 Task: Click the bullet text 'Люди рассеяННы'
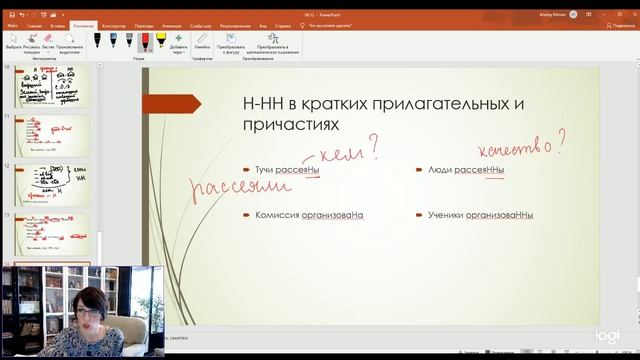point(466,169)
